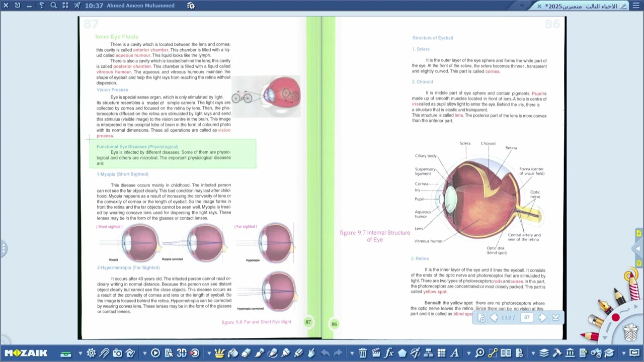The image size is (644, 362).
Task: Click the open book icon at toolbar end
Action: coord(634,353)
